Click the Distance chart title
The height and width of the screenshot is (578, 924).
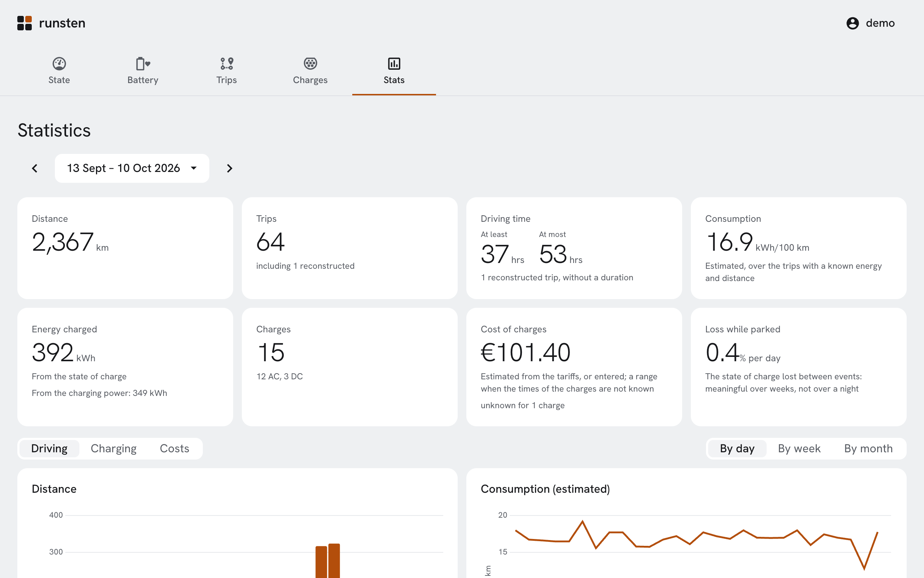tap(54, 489)
